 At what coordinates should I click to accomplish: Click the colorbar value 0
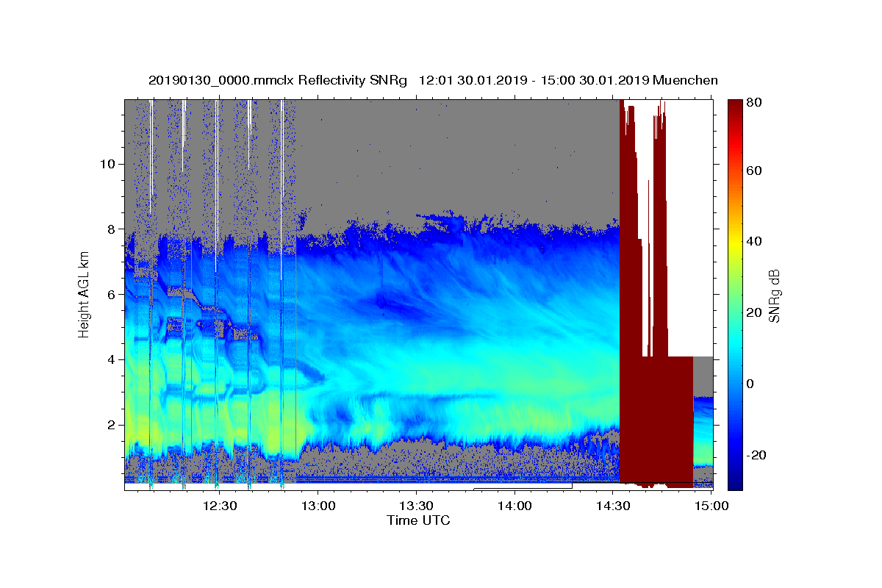751,384
